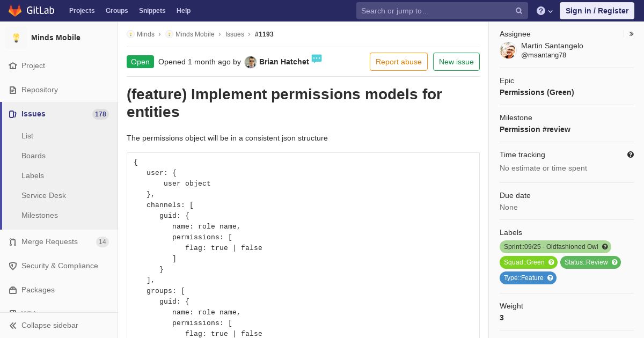The height and width of the screenshot is (338, 644).
Task: Click the Security & Compliance shield icon
Action: click(x=13, y=266)
